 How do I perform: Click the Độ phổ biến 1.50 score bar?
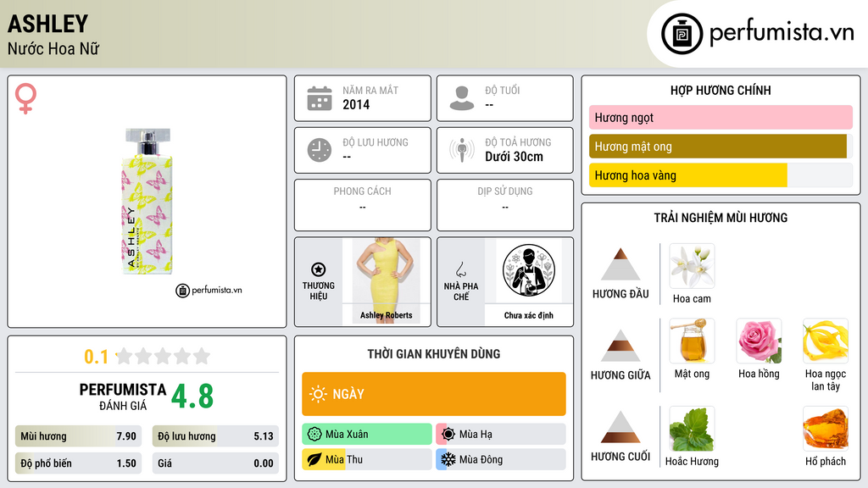[78, 463]
